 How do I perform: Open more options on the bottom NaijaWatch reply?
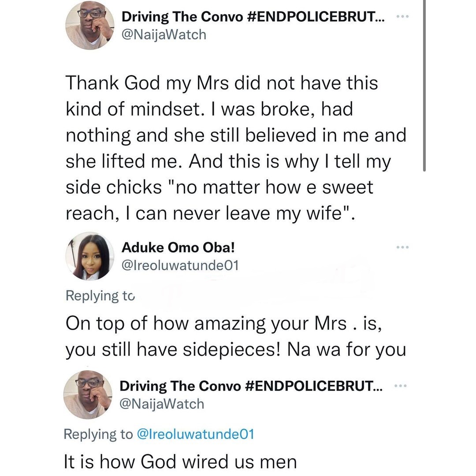tap(401, 386)
